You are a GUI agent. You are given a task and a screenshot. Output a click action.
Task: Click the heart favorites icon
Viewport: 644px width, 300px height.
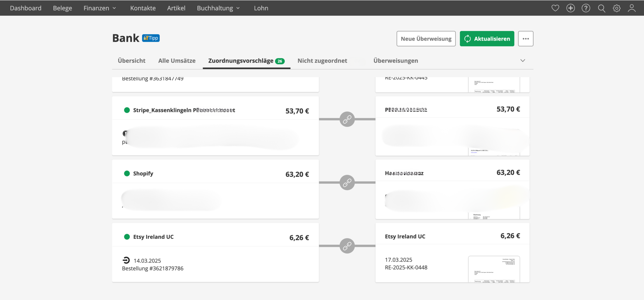[555, 8]
